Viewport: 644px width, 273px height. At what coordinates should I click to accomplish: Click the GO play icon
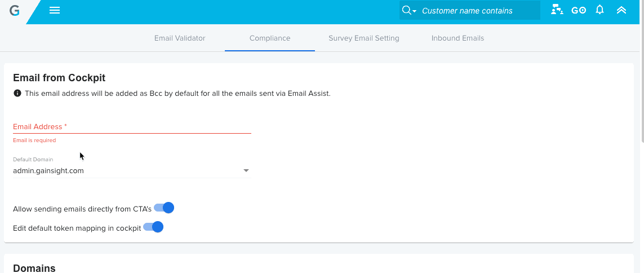[579, 10]
